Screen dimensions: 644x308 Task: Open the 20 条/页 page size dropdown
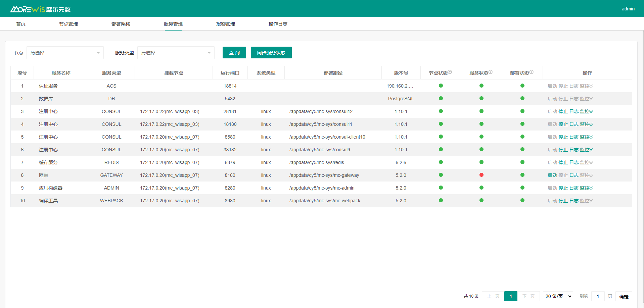tap(558, 296)
